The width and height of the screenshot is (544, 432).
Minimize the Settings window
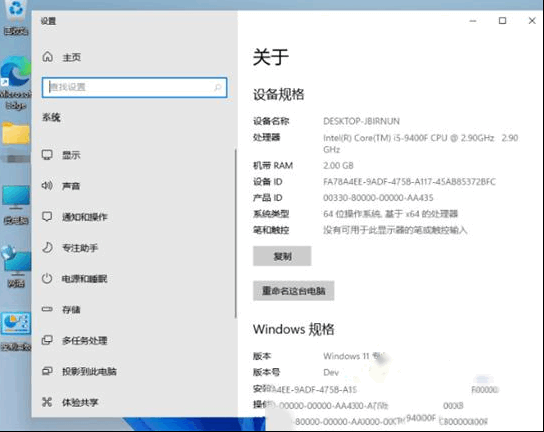coord(473,21)
